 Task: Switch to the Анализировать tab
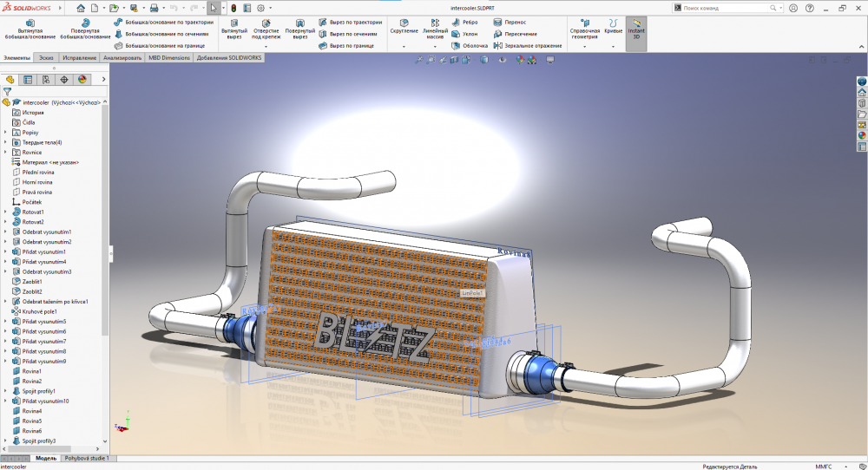[122, 57]
